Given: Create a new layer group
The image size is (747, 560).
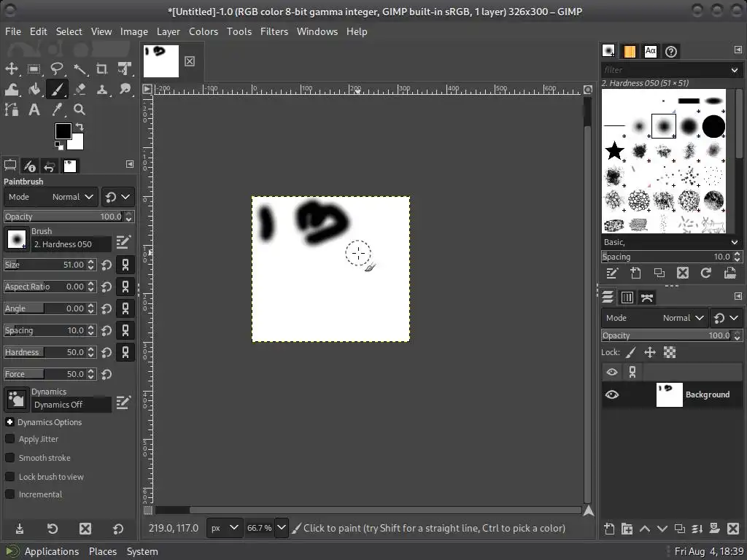Looking at the screenshot, I should point(627,529).
